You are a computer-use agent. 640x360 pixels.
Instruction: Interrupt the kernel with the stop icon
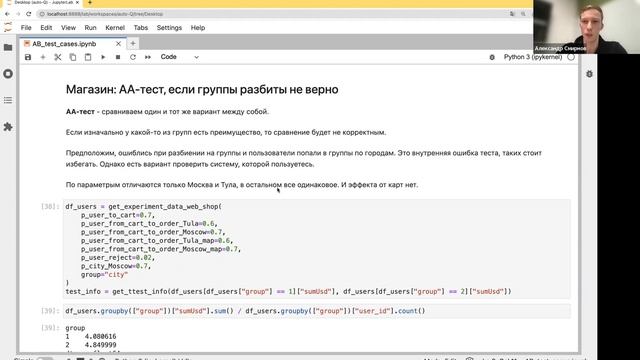(x=118, y=57)
